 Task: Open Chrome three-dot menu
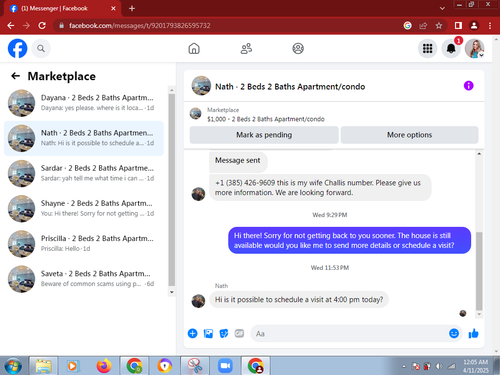point(490,25)
